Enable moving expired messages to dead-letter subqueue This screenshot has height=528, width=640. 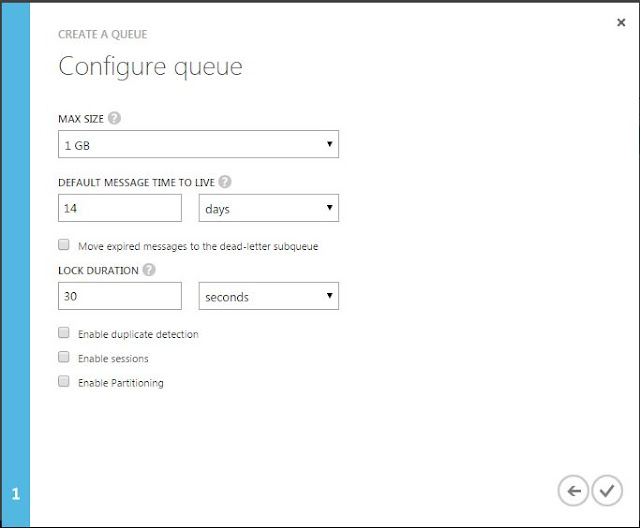[64, 245]
